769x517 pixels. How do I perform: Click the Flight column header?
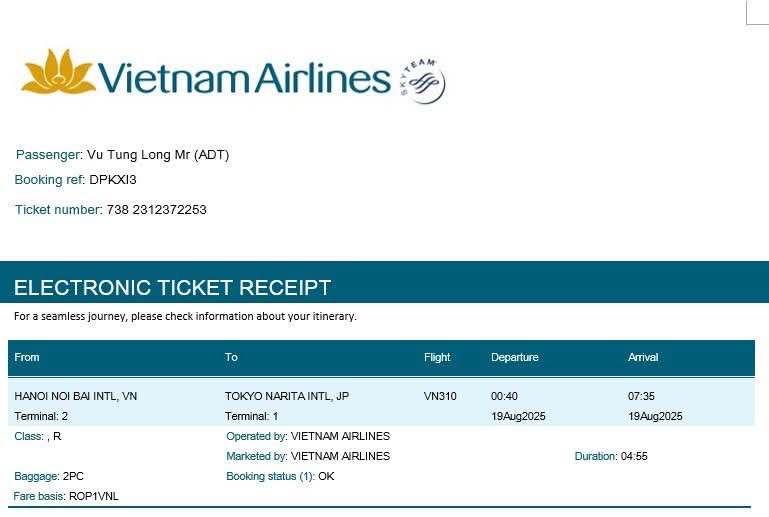(437, 357)
